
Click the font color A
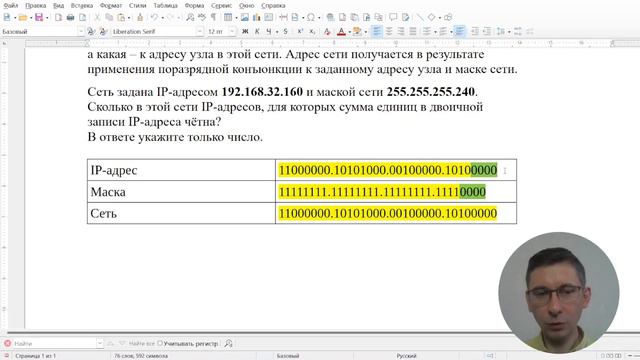[341, 31]
